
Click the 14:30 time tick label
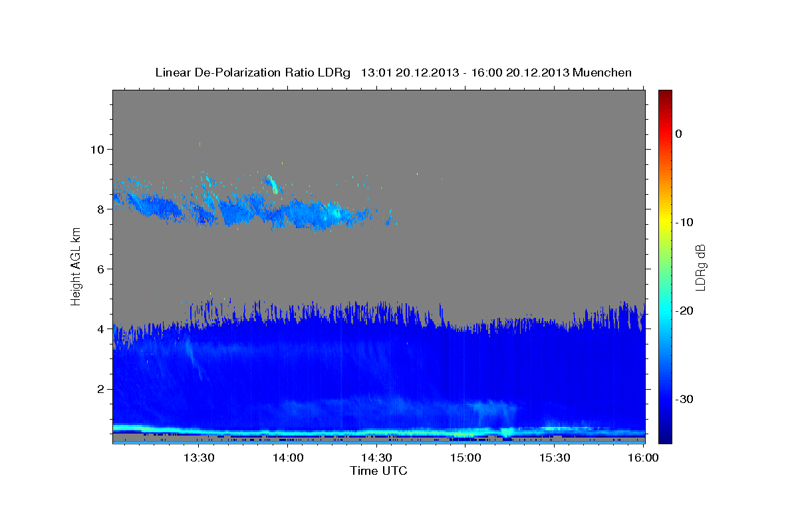[x=376, y=458]
